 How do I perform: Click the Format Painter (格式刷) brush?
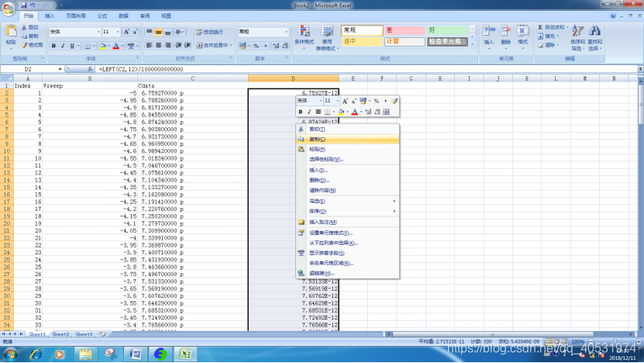pyautogui.click(x=32, y=45)
